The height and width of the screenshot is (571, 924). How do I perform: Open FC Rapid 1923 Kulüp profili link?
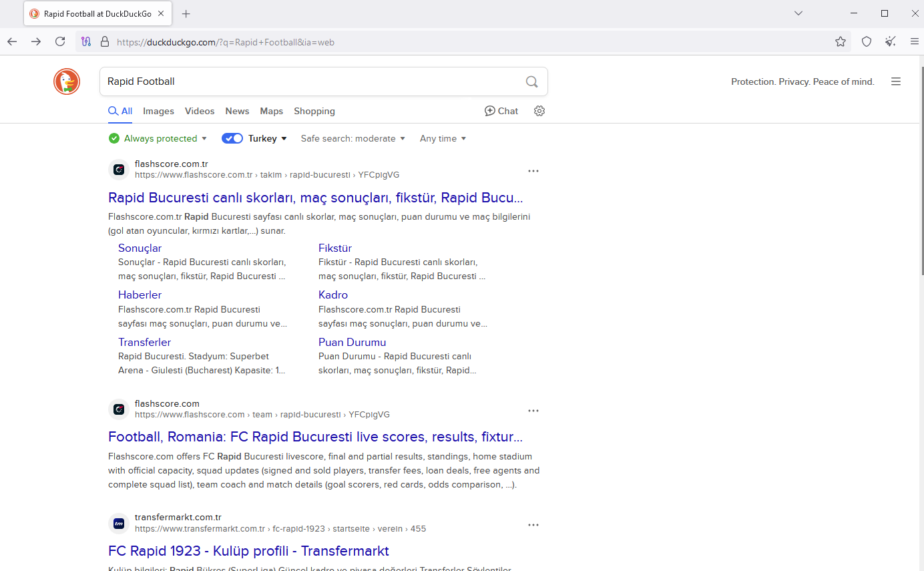[248, 551]
